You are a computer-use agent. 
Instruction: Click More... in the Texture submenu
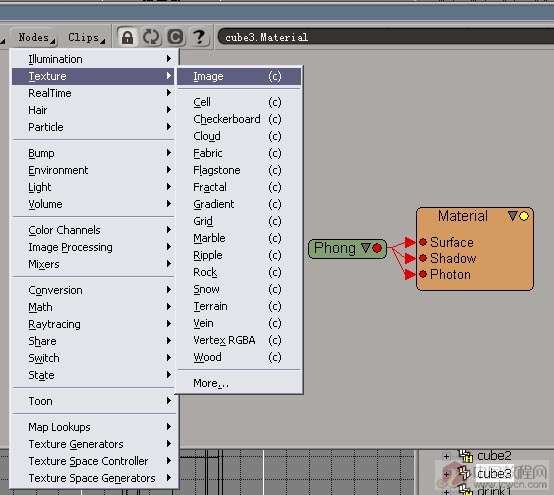coord(239,383)
